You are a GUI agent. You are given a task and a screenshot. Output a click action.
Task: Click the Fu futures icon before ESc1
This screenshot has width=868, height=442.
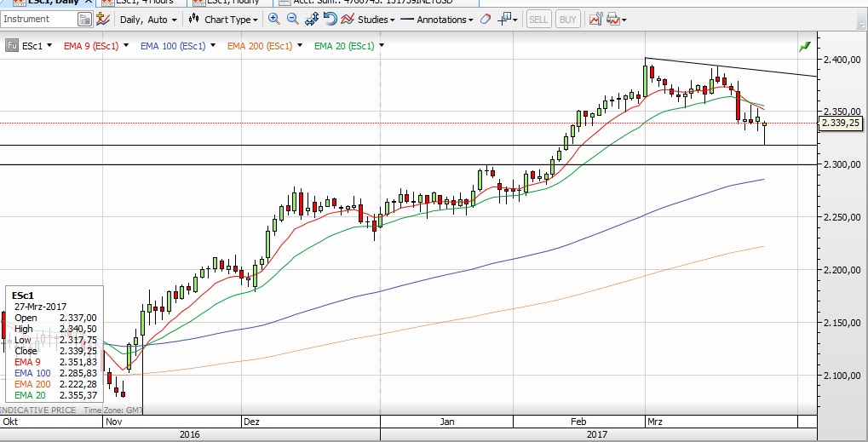click(12, 46)
